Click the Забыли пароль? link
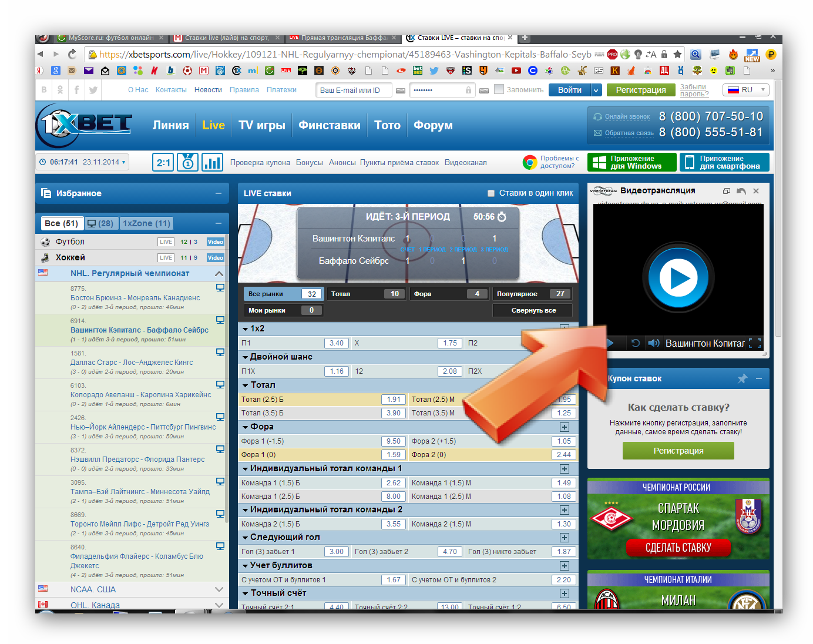Screen dimensions: 813x644 (x=694, y=90)
